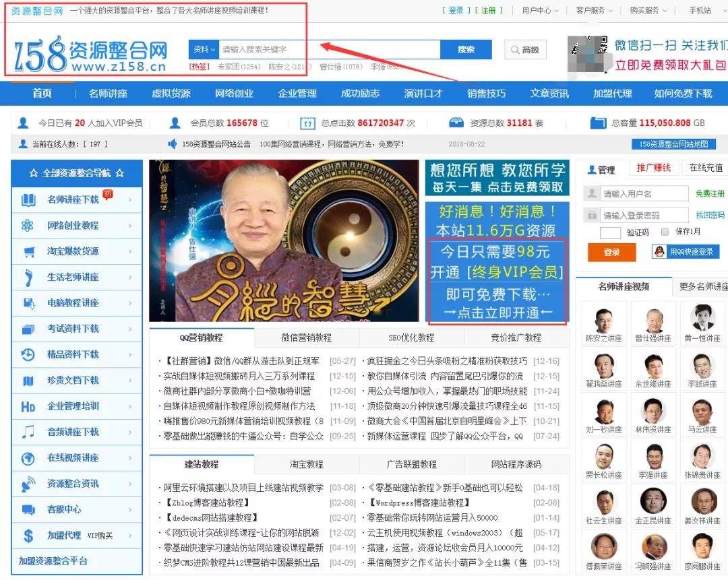Image resolution: width=728 pixels, height=580 pixels.
Task: Click the HD icon beside 企业管理培训
Action: point(28,407)
